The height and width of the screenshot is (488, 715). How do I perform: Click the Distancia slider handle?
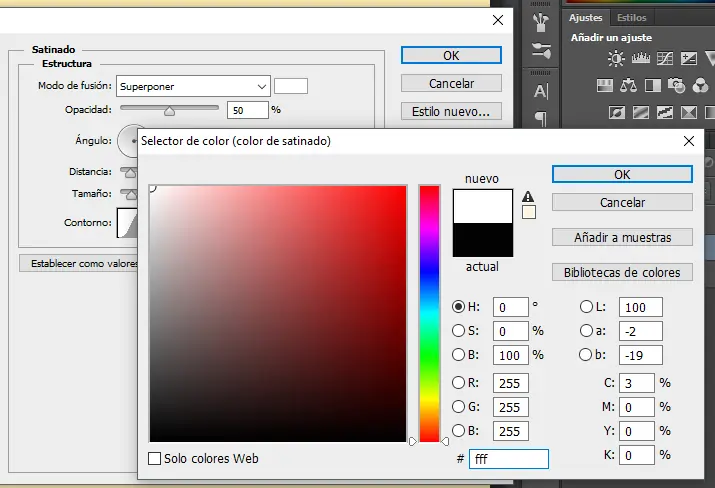130,172
